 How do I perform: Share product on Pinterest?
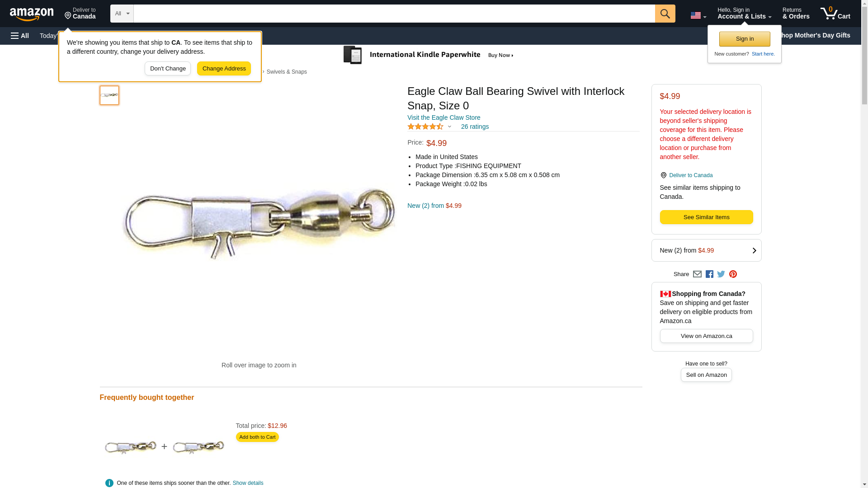coord(733,274)
